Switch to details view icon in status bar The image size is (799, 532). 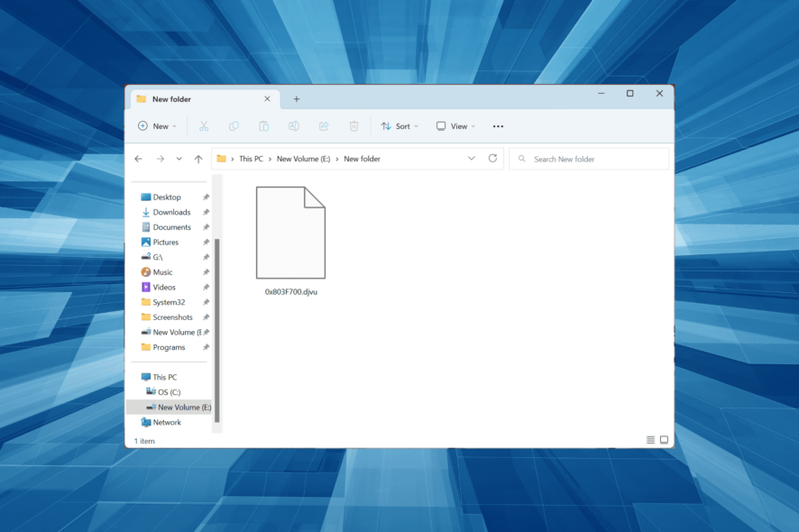[651, 440]
